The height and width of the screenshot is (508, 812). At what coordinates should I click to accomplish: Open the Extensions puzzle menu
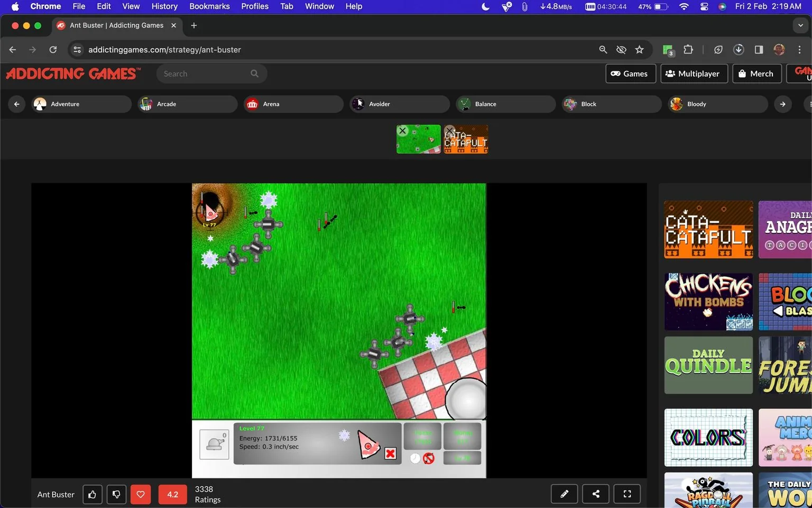point(688,50)
